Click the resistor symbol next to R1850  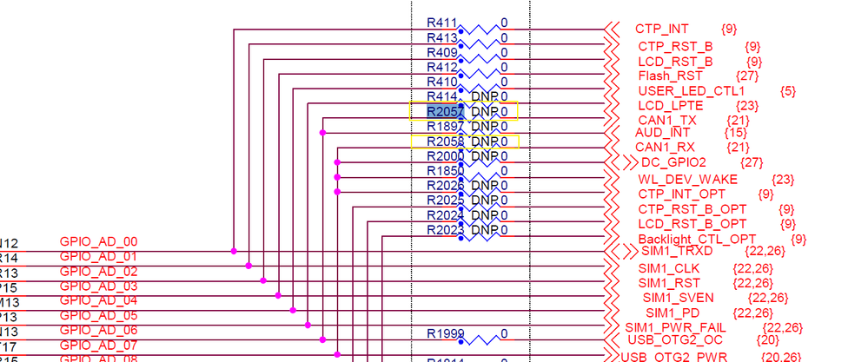(x=479, y=177)
